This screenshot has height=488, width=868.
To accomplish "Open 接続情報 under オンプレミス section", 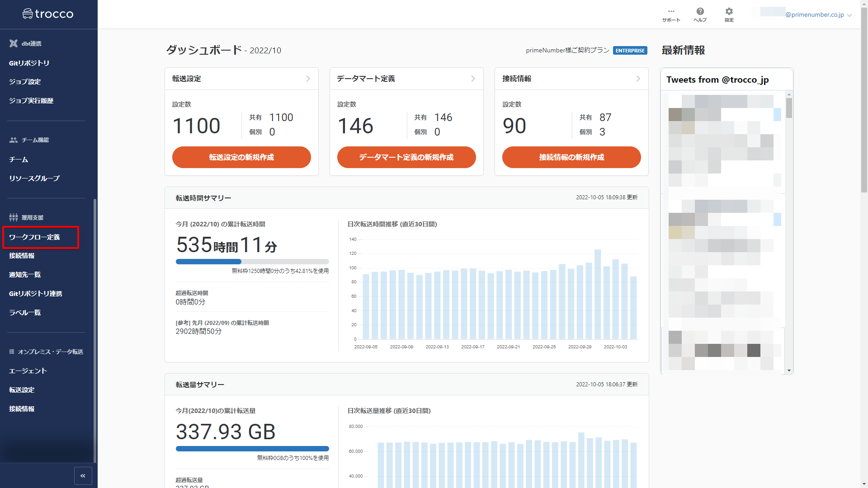I will tap(22, 409).
